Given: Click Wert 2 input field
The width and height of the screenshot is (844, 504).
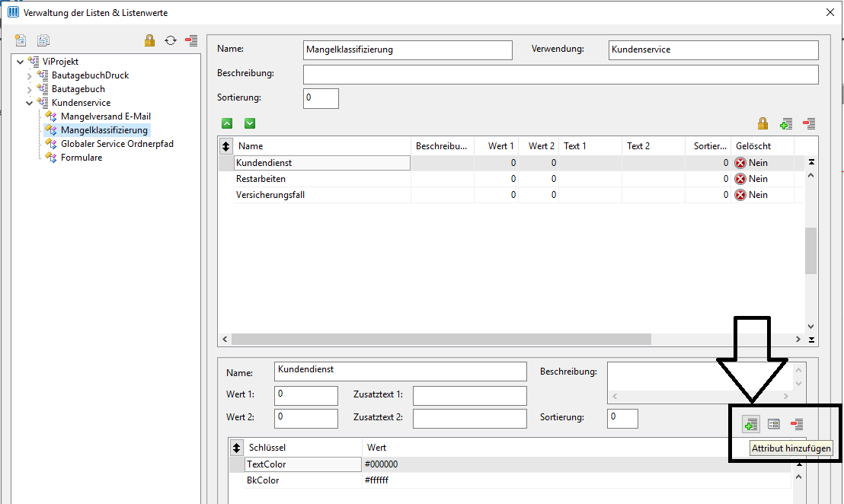Looking at the screenshot, I should (x=305, y=419).
